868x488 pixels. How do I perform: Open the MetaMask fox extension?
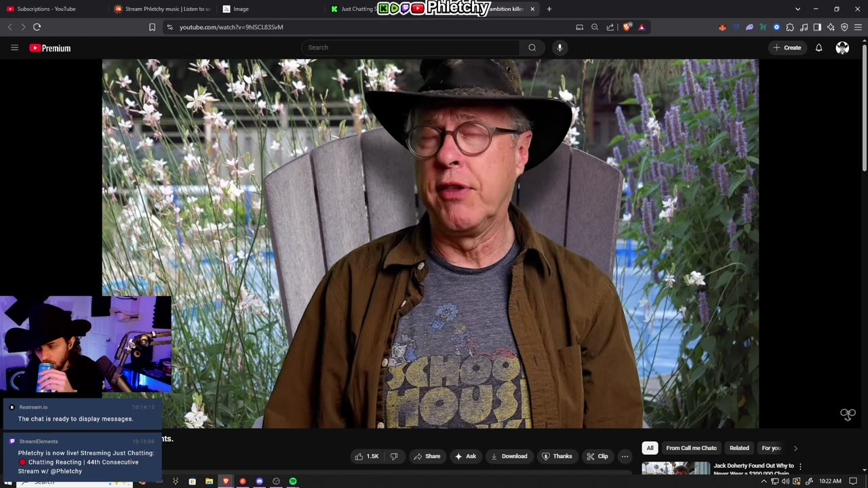pos(722,27)
